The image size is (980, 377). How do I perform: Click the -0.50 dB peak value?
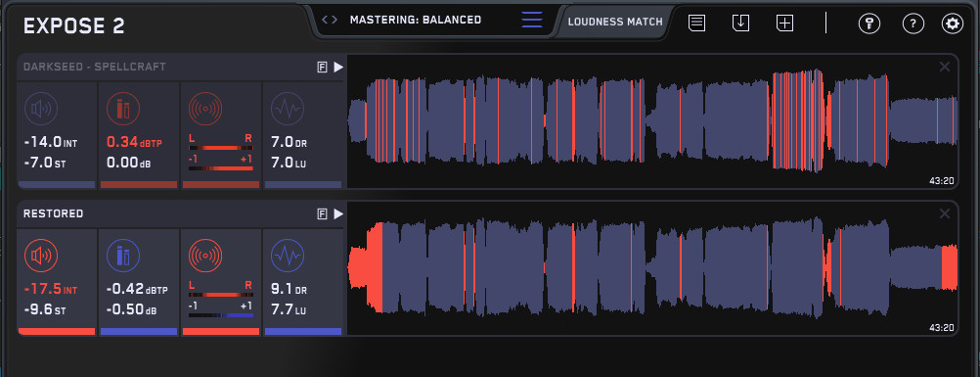(131, 310)
